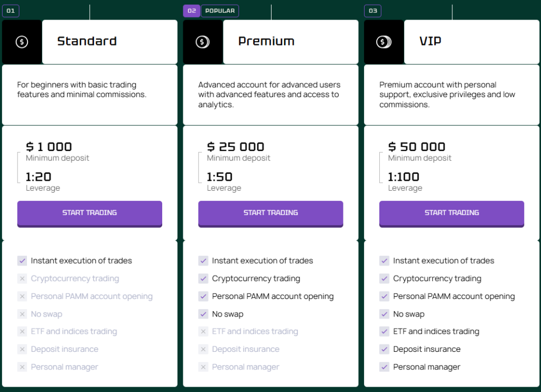The image size is (541, 392).
Task: Click the VIP plan stacked-coins icon
Action: click(x=384, y=42)
